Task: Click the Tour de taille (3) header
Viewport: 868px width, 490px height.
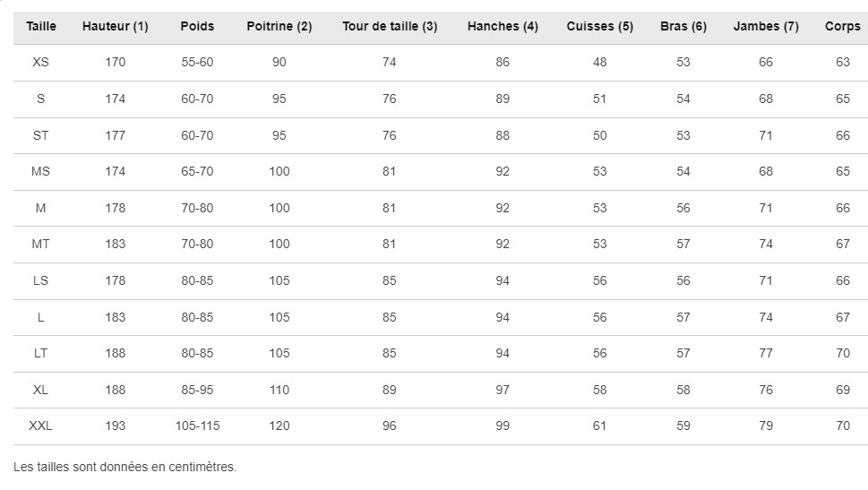Action: pyautogui.click(x=390, y=26)
